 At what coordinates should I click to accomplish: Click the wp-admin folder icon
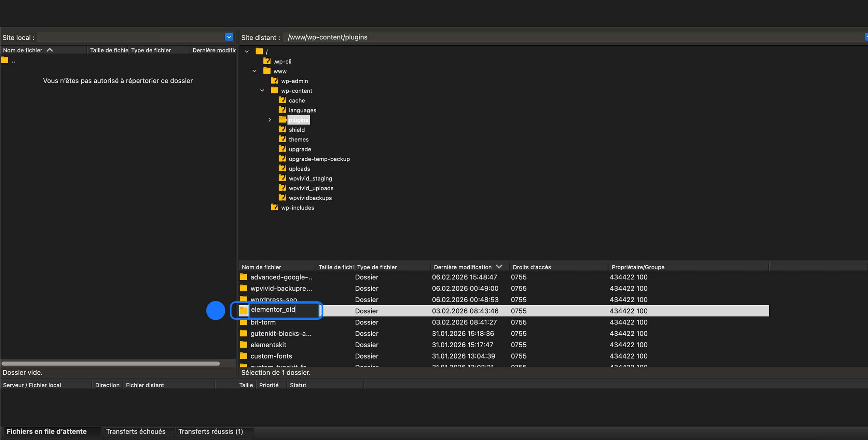(x=274, y=81)
